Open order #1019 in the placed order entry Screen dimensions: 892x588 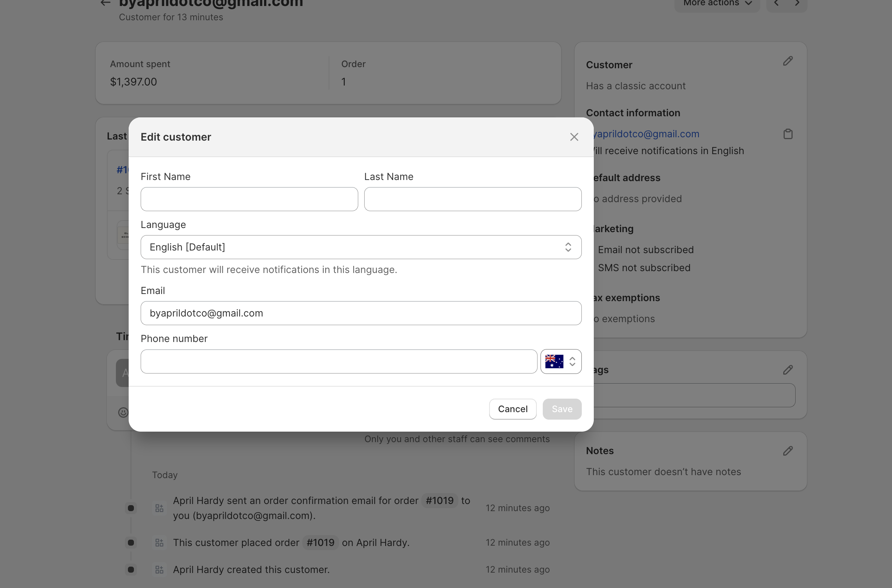(x=320, y=543)
